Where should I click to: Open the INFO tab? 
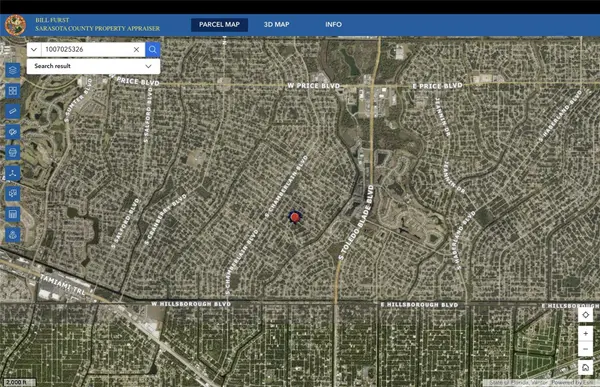pos(333,24)
